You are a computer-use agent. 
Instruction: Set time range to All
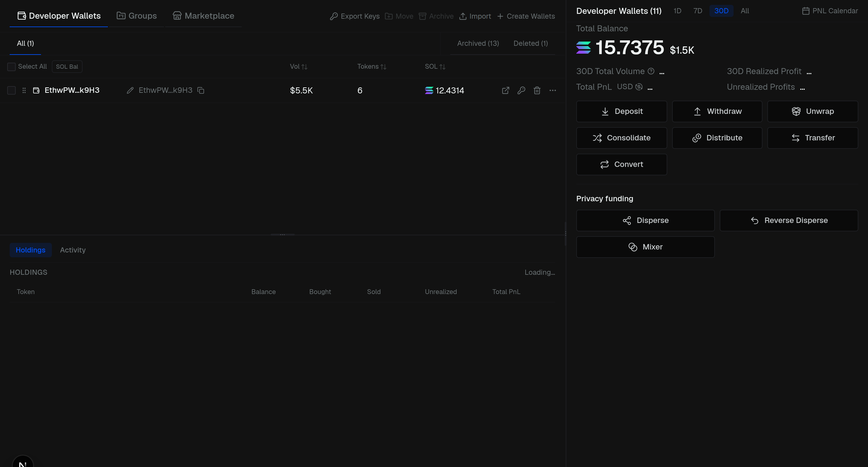[x=745, y=11]
